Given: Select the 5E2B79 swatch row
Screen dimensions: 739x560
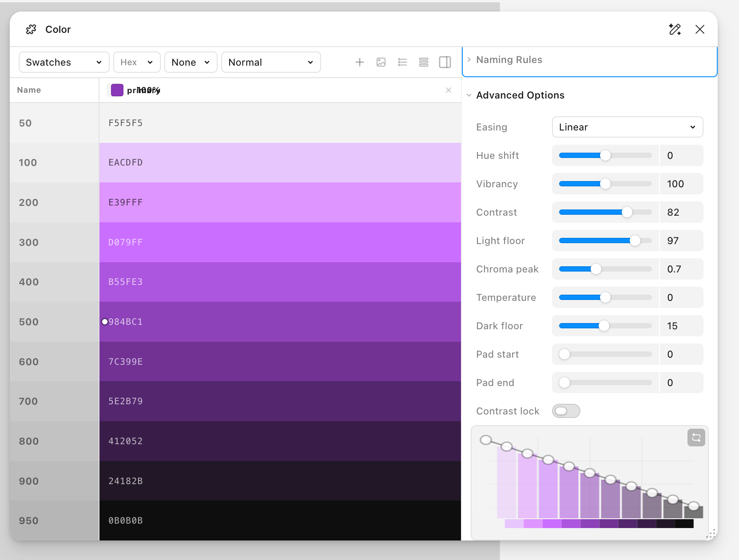Looking at the screenshot, I should (x=280, y=401).
